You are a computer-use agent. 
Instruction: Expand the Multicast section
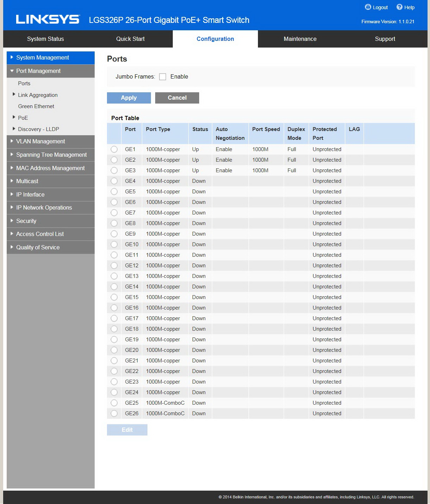coord(51,181)
